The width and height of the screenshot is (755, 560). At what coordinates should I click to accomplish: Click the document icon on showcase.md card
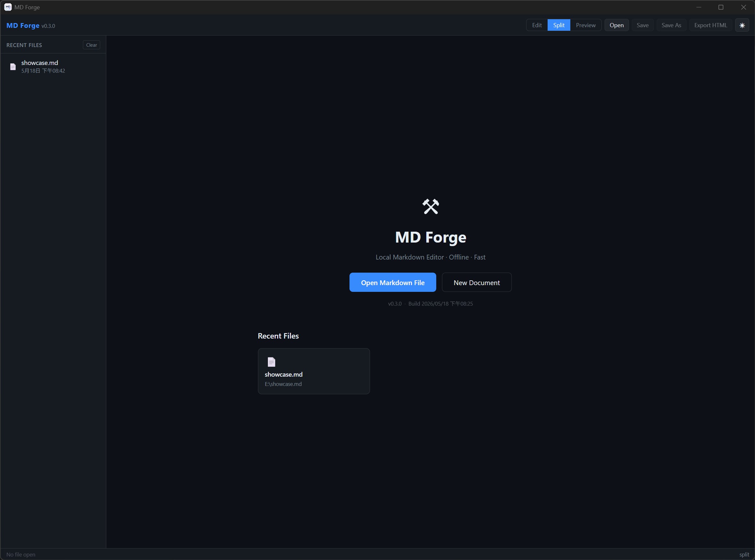point(271,362)
